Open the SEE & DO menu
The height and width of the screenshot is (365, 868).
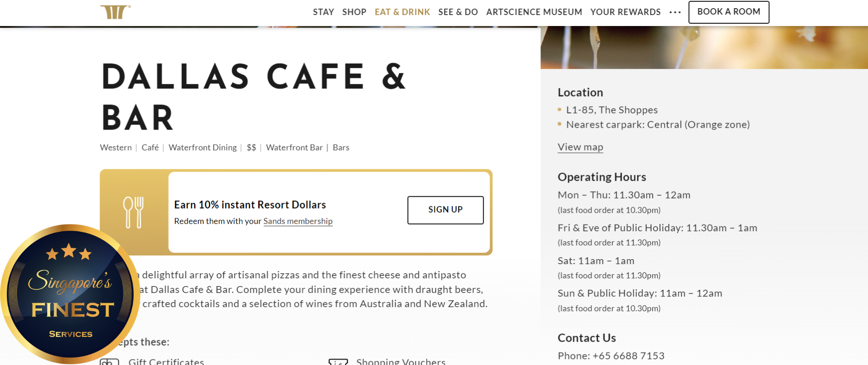tap(458, 12)
